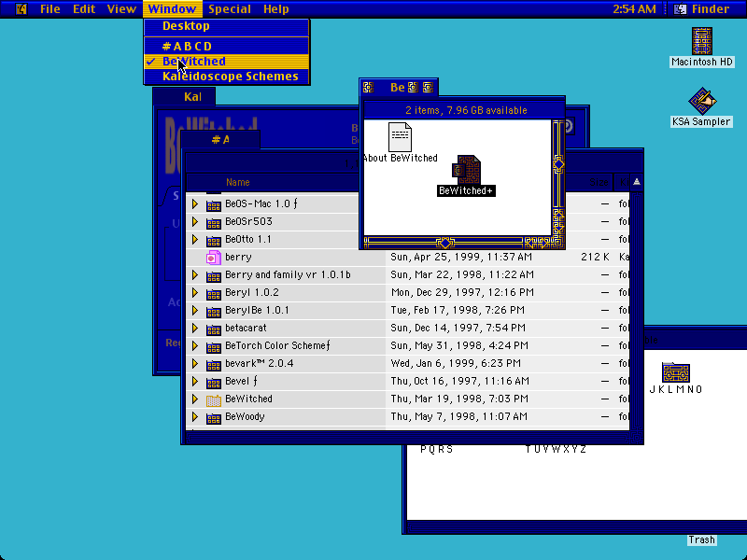Click the BeOSr503 folder icon
Viewport: 747px width, 560px height.
coord(214,222)
